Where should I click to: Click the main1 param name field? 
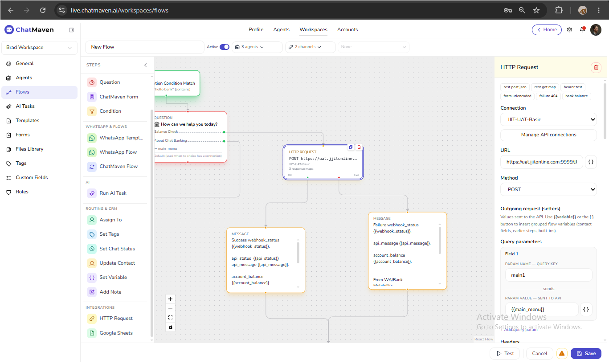coord(548,275)
